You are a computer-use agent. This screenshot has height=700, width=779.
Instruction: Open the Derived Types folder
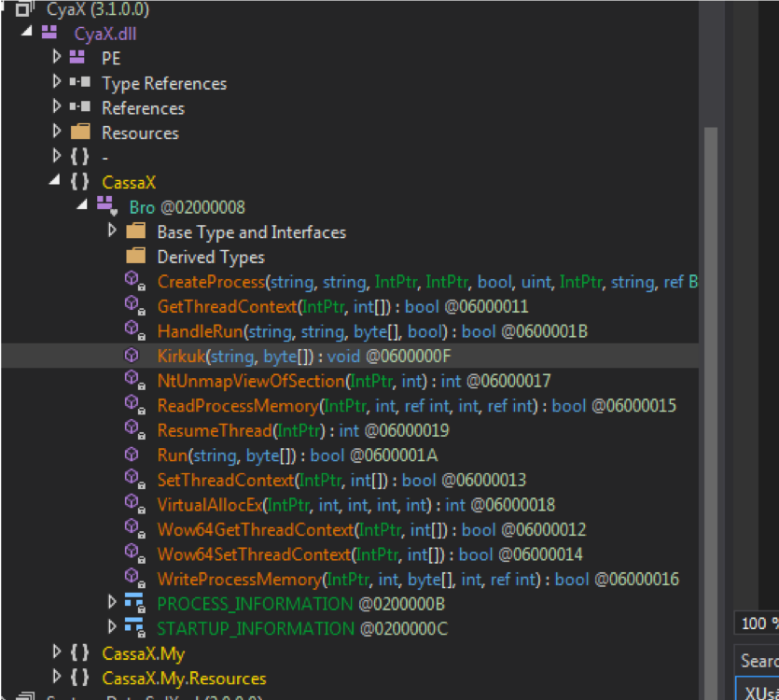tap(210, 257)
